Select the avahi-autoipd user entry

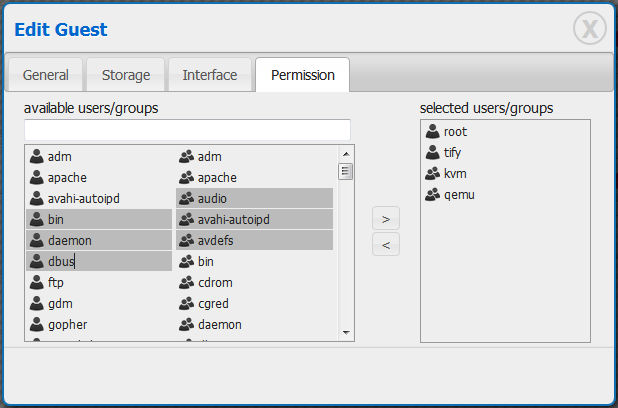[83, 198]
